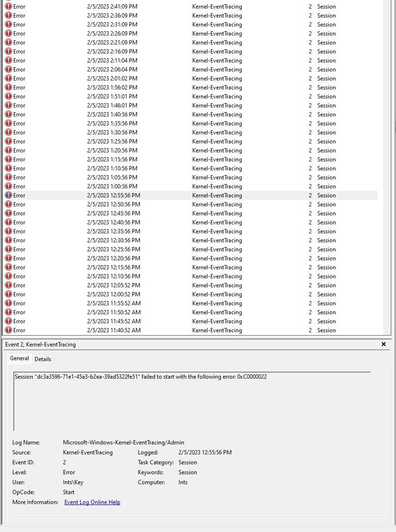Click the error icon of the 2:21:09 PM event
Image resolution: width=396 pixels, height=532 pixels.
[9, 43]
